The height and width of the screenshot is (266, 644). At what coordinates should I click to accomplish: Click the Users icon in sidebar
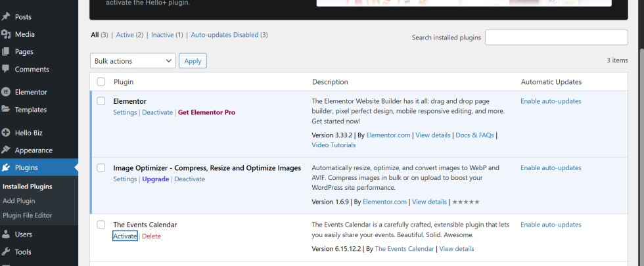(6, 234)
